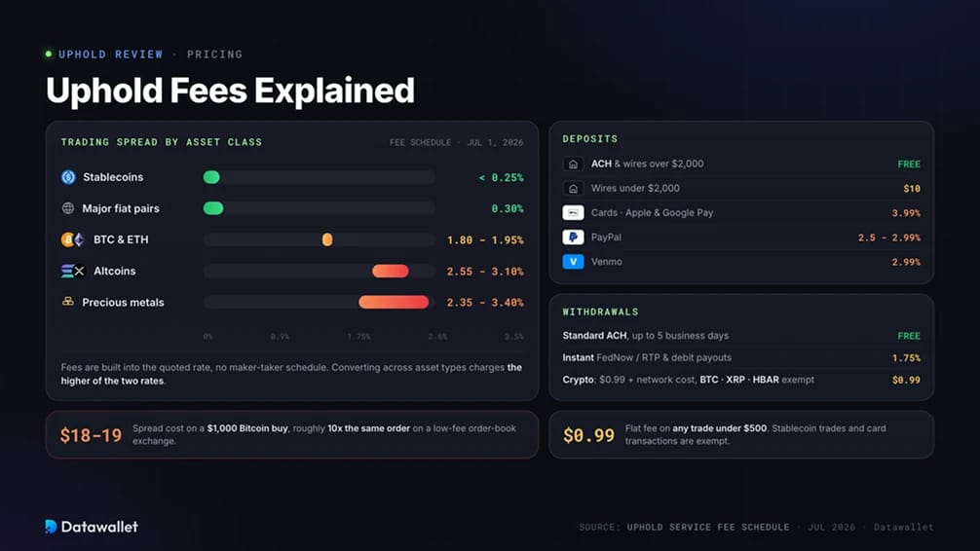Click the $0.99 flat fee figure

click(x=588, y=435)
